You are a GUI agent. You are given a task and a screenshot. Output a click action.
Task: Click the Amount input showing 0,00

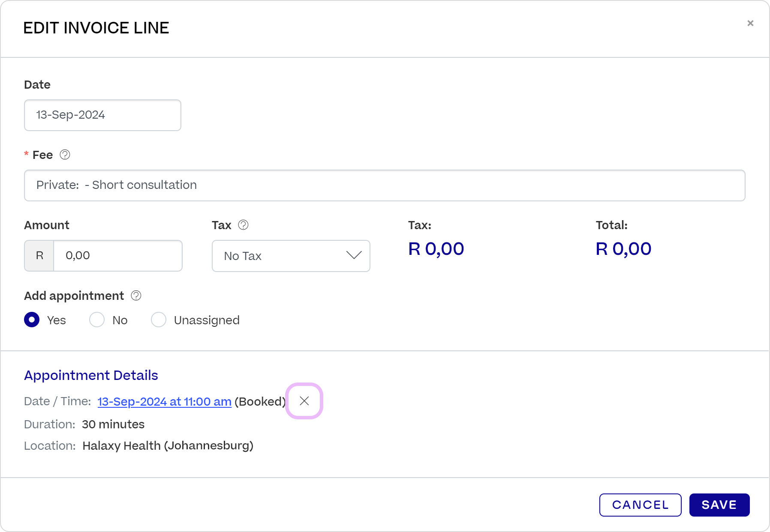point(118,256)
